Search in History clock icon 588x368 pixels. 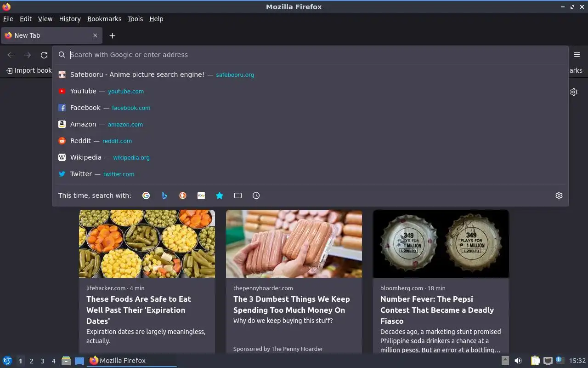point(256,195)
